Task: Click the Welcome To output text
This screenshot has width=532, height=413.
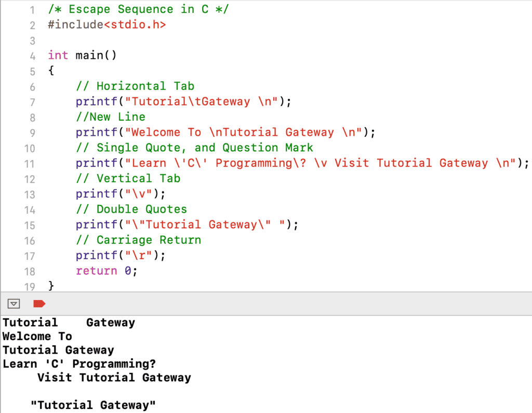Action: click(37, 336)
